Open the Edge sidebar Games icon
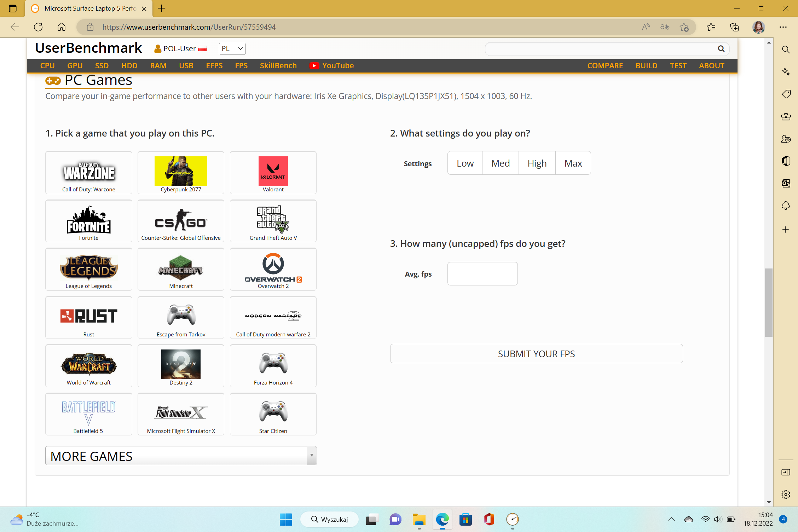 point(786,139)
